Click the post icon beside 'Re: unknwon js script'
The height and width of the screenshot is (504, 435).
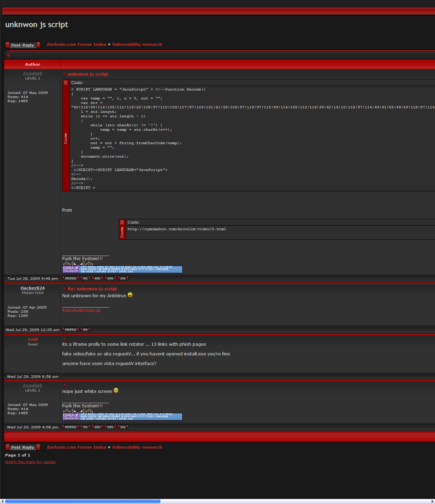[64, 289]
